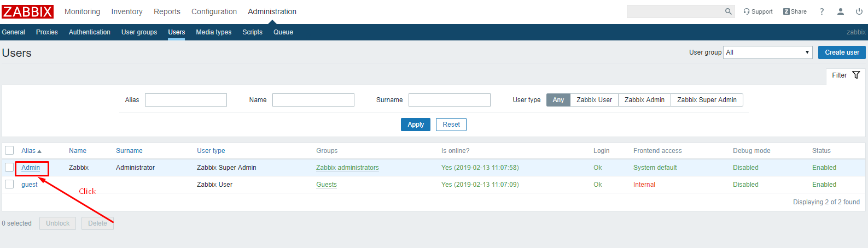Click the Reset filter button
Viewport: 868px width, 248px height.
click(451, 125)
